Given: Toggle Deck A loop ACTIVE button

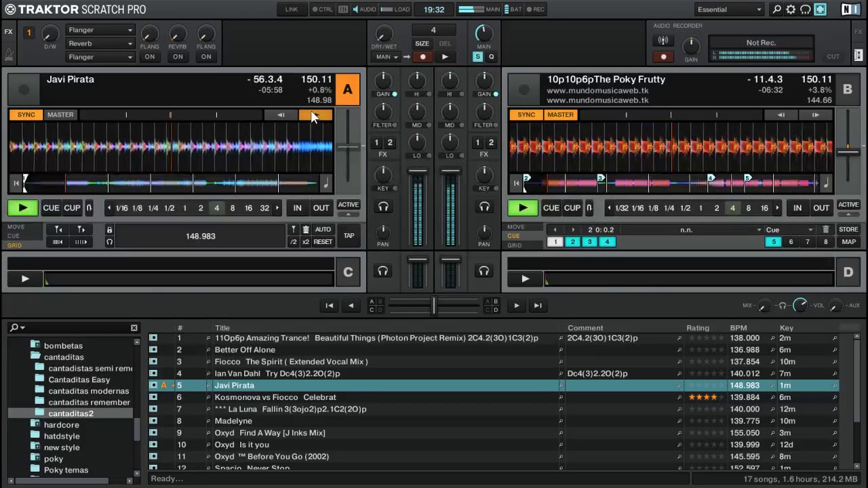Looking at the screenshot, I should pos(348,205).
